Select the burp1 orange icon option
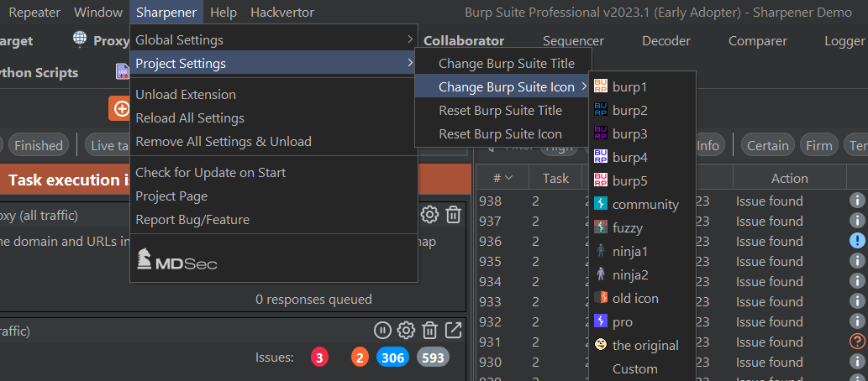Screen dimensions: 868x381 (x=641, y=86)
